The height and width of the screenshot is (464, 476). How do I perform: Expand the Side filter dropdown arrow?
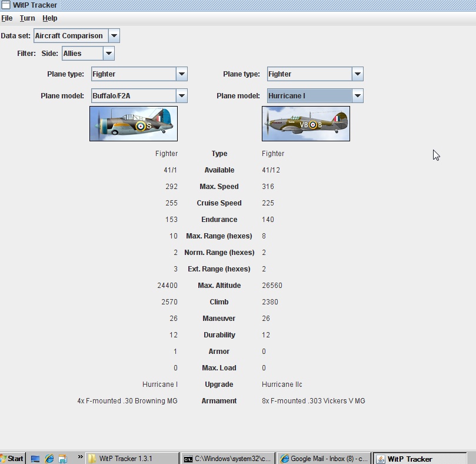pyautogui.click(x=109, y=54)
